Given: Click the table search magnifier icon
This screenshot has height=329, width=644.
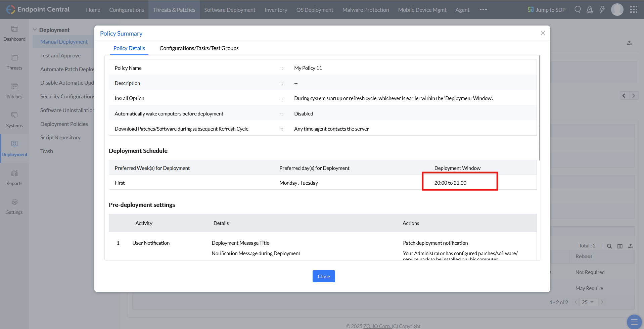Looking at the screenshot, I should (609, 246).
